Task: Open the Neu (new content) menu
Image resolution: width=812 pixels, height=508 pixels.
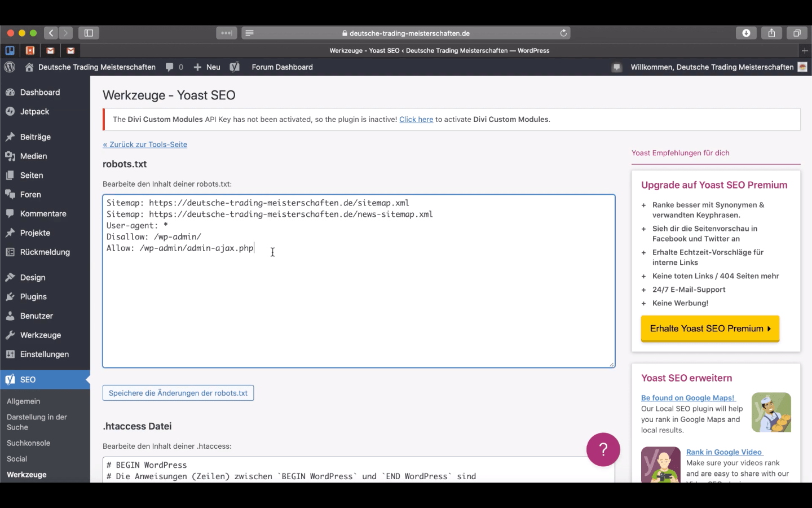Action: (207, 67)
